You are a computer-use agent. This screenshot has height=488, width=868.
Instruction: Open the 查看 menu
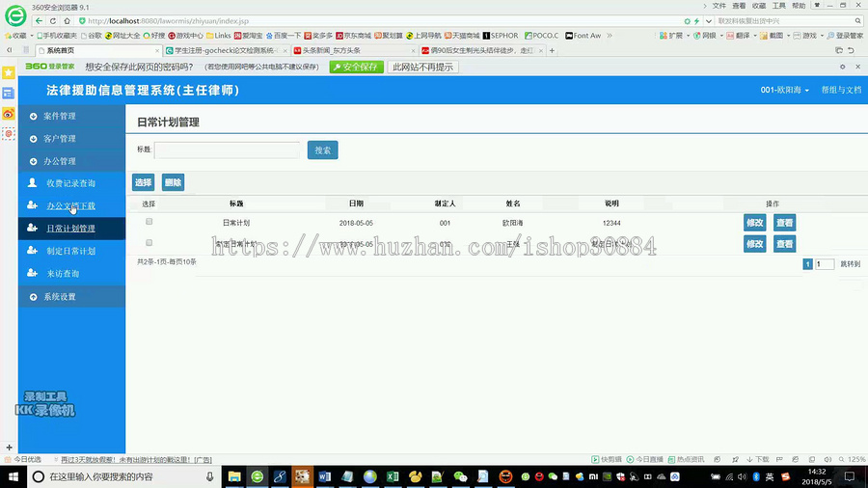pyautogui.click(x=739, y=6)
